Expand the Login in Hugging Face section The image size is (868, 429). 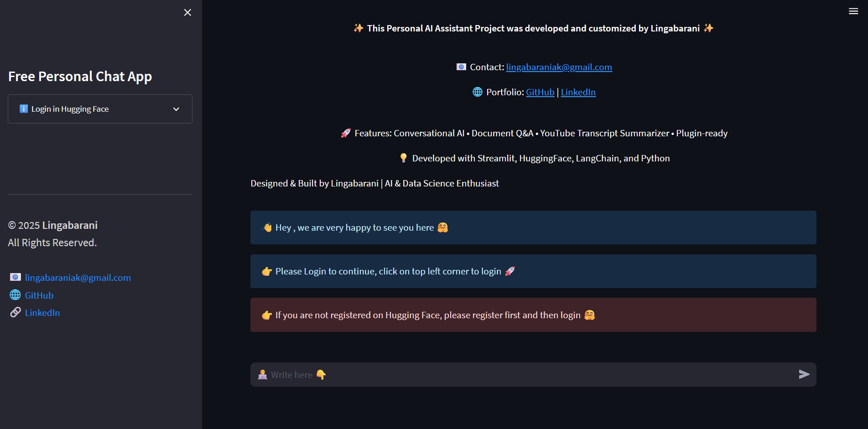100,109
